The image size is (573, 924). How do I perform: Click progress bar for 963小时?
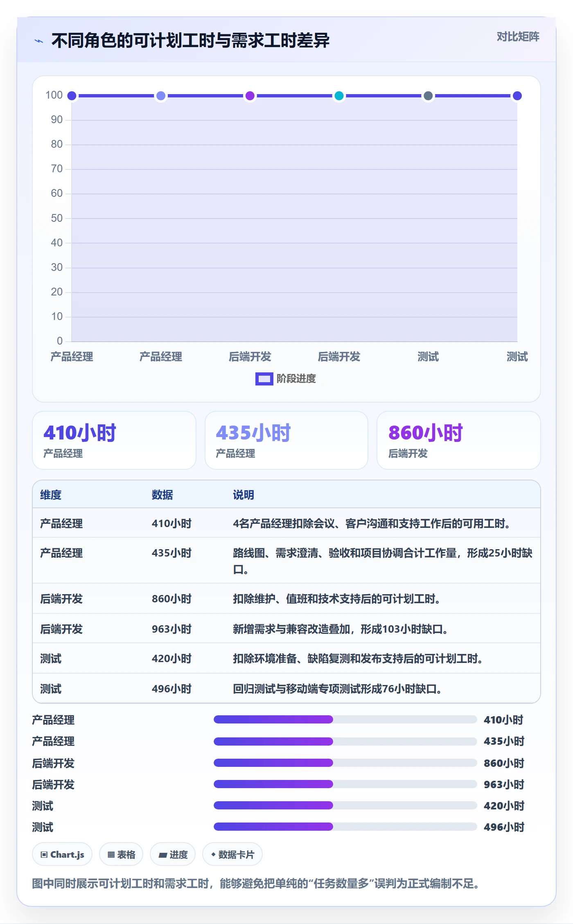(345, 784)
